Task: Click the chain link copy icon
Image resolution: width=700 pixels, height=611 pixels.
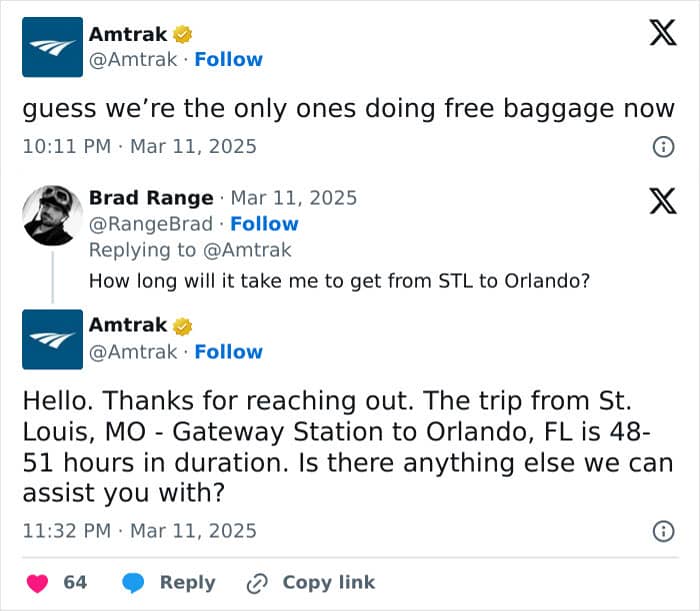Action: (x=257, y=584)
